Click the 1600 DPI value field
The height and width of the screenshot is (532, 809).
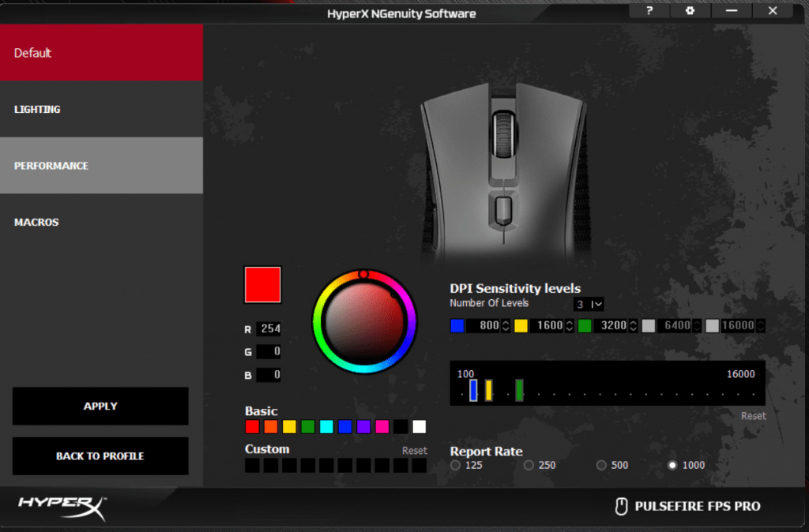pos(547,326)
